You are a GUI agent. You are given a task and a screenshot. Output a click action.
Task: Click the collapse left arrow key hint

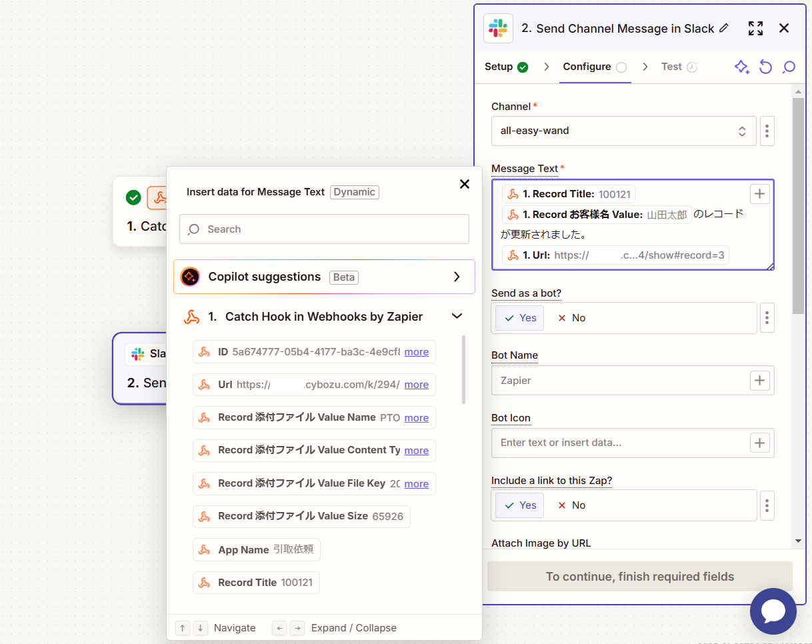(280, 628)
